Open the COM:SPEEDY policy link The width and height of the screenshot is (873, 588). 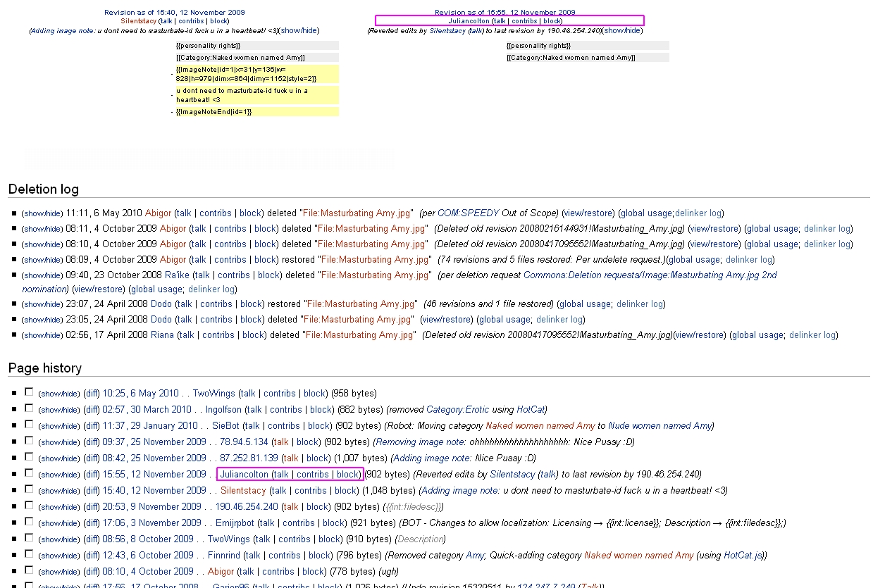click(468, 213)
